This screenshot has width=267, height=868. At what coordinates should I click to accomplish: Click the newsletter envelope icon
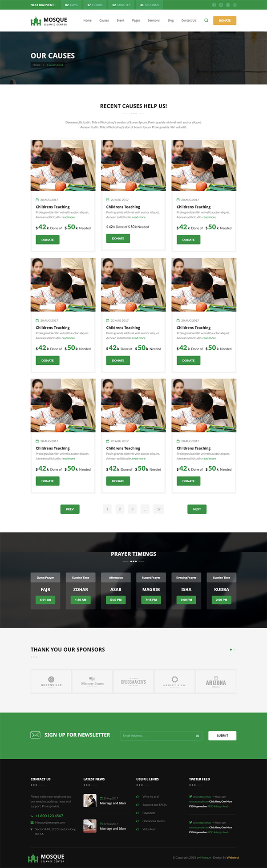(35, 735)
